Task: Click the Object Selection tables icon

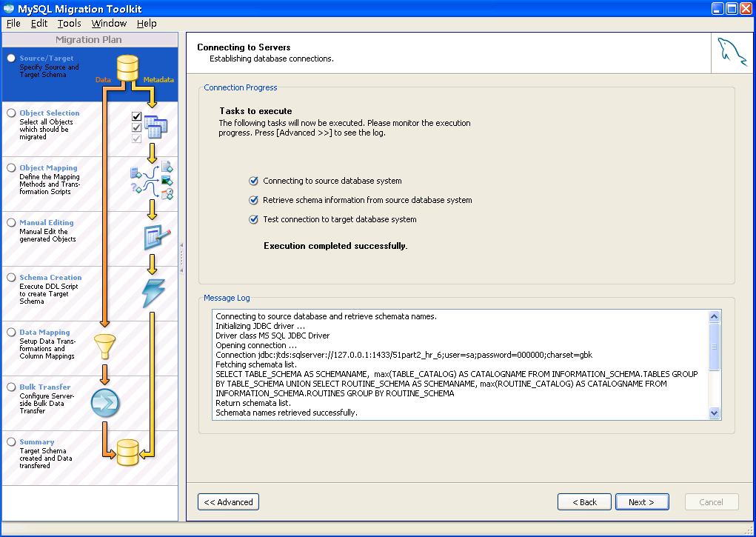Action: (155, 127)
